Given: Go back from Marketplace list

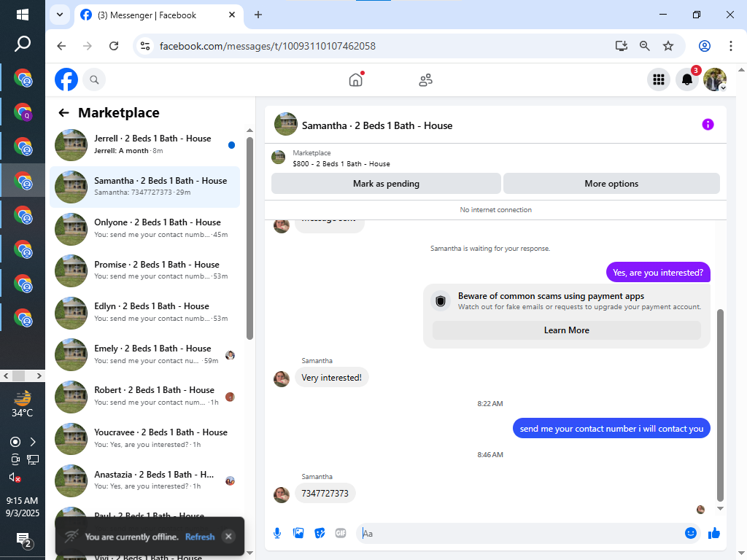Looking at the screenshot, I should coord(63,113).
